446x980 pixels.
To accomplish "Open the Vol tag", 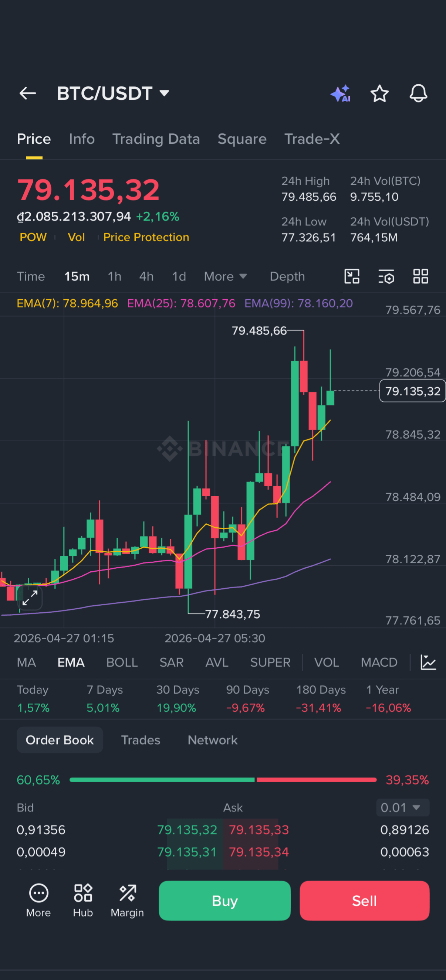I will pos(76,237).
